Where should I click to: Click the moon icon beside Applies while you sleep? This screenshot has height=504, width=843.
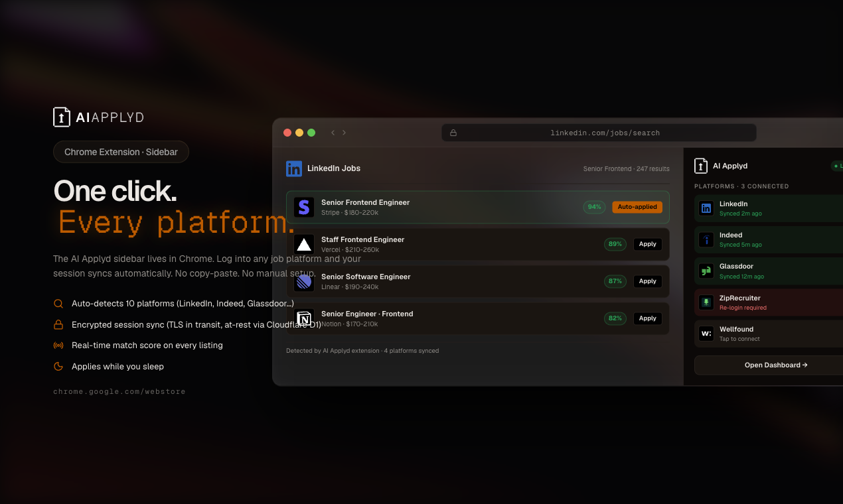pos(58,366)
